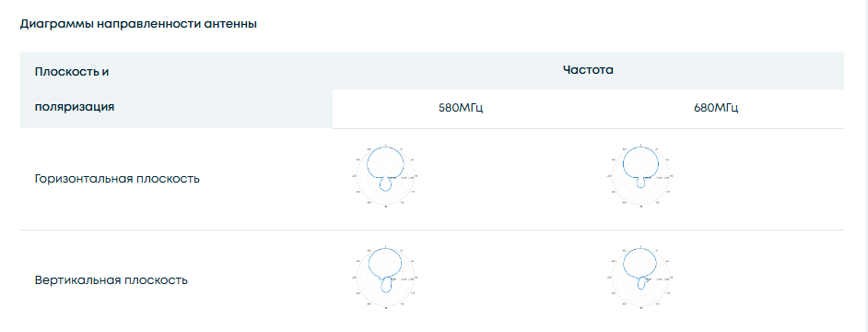Click the main lobe of the 680МГц horizontal pattern
868x332 pixels.
(641, 161)
